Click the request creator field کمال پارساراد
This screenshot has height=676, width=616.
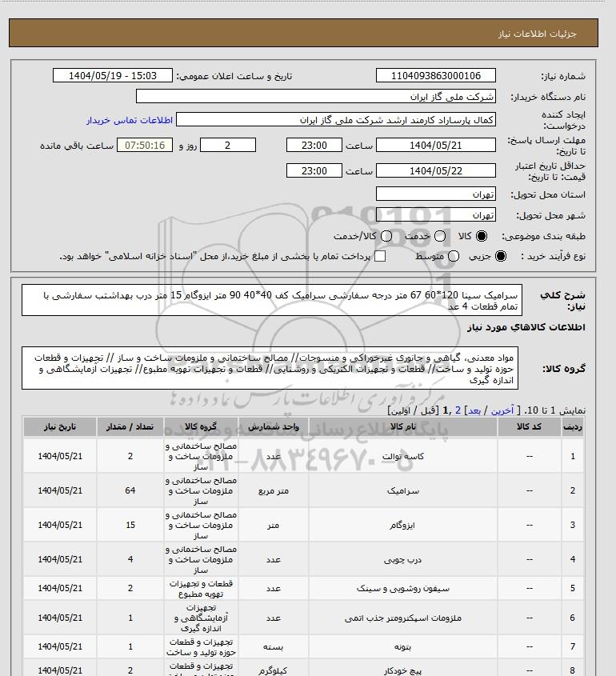[336, 119]
